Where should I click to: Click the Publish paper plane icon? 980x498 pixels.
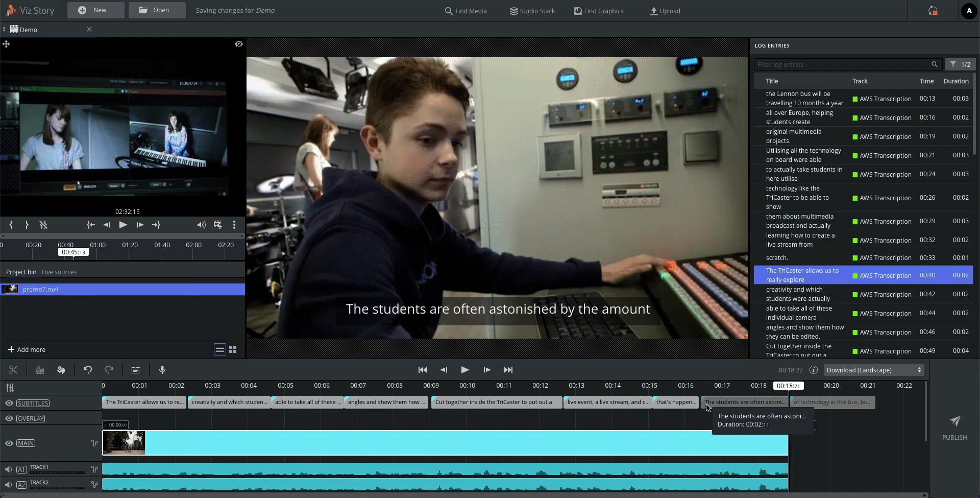pyautogui.click(x=954, y=421)
